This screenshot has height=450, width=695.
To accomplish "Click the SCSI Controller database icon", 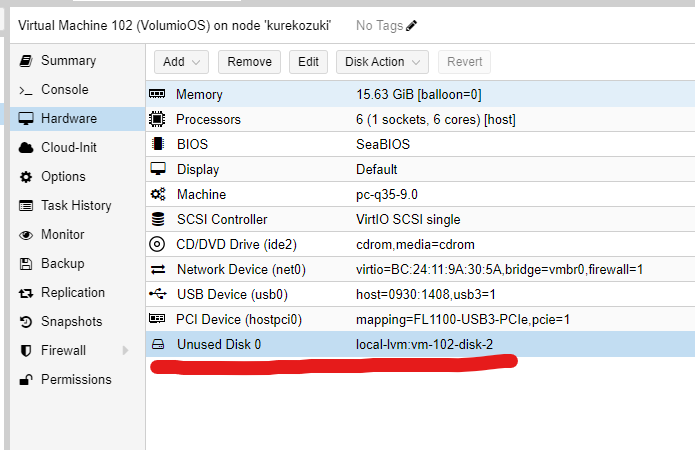I will [157, 219].
